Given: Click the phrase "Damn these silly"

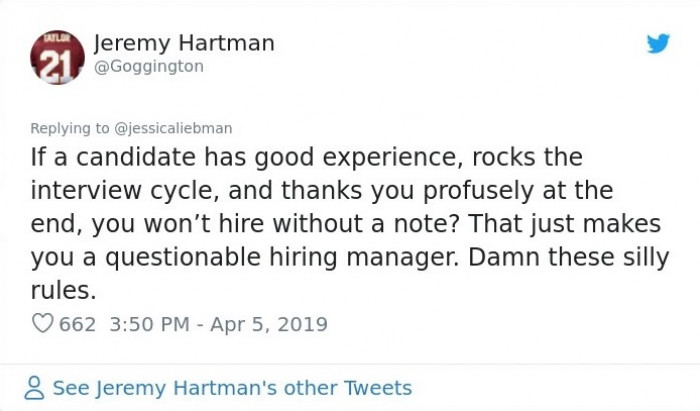Looking at the screenshot, I should [569, 257].
